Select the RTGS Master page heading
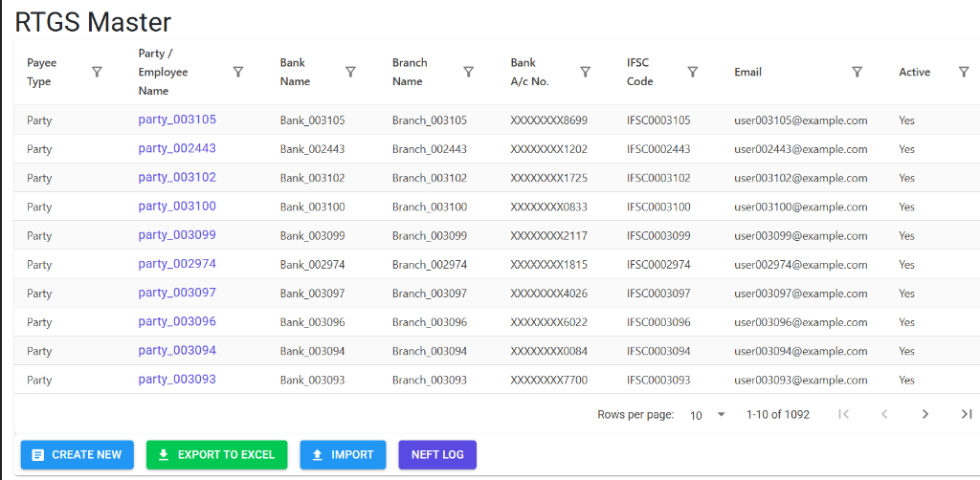 pyautogui.click(x=93, y=22)
